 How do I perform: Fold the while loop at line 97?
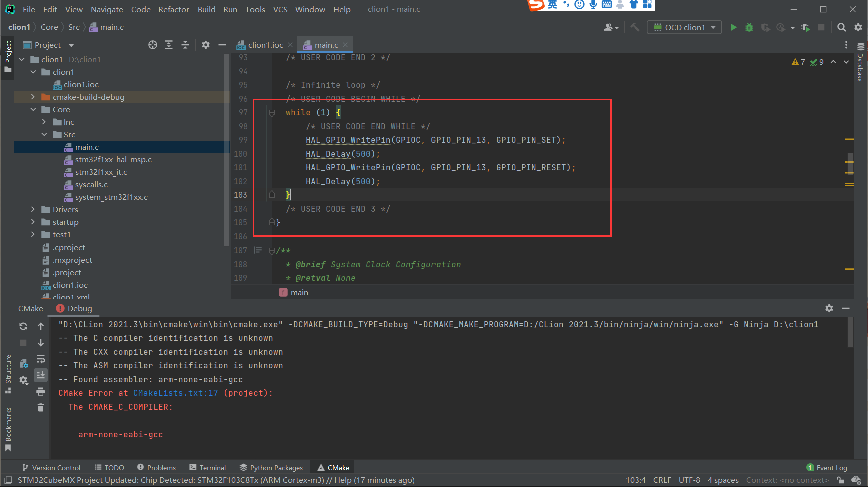point(272,113)
